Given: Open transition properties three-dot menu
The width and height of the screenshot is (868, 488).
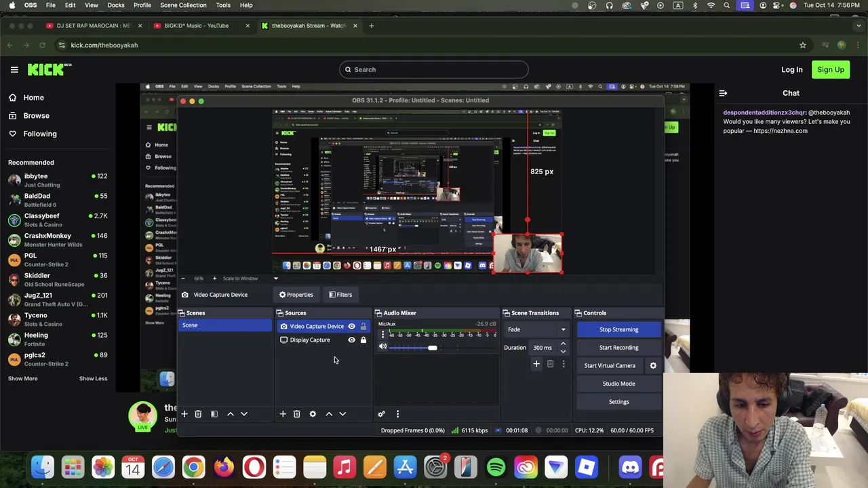Looking at the screenshot, I should (563, 364).
